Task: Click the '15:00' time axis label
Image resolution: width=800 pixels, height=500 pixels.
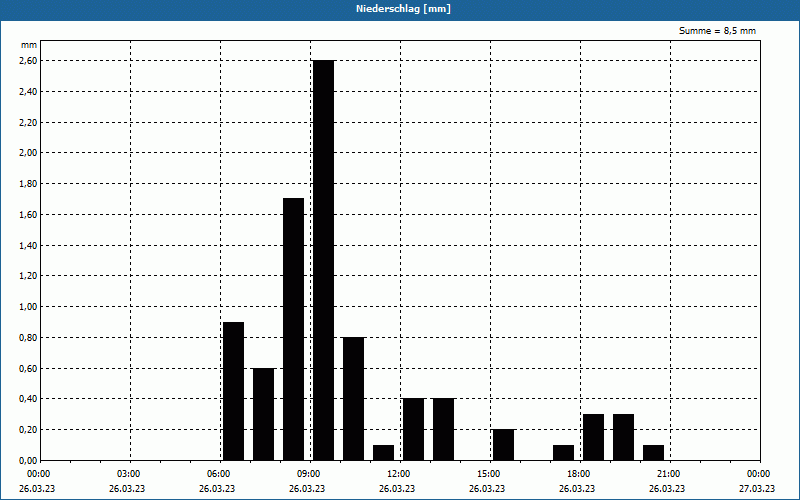Action: coord(490,474)
